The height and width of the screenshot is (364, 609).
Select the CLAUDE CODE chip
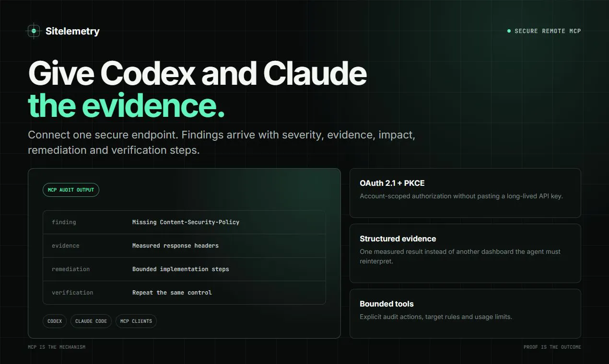click(x=91, y=321)
